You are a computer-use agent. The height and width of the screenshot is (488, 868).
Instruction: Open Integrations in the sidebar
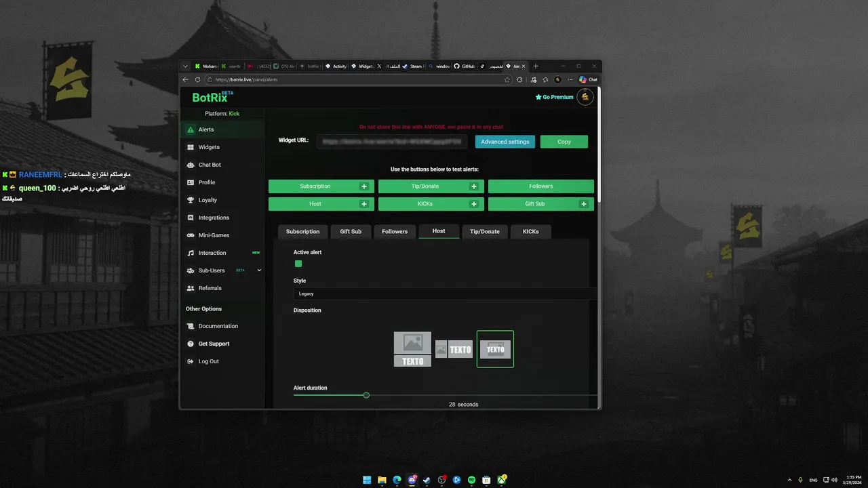coord(222,218)
